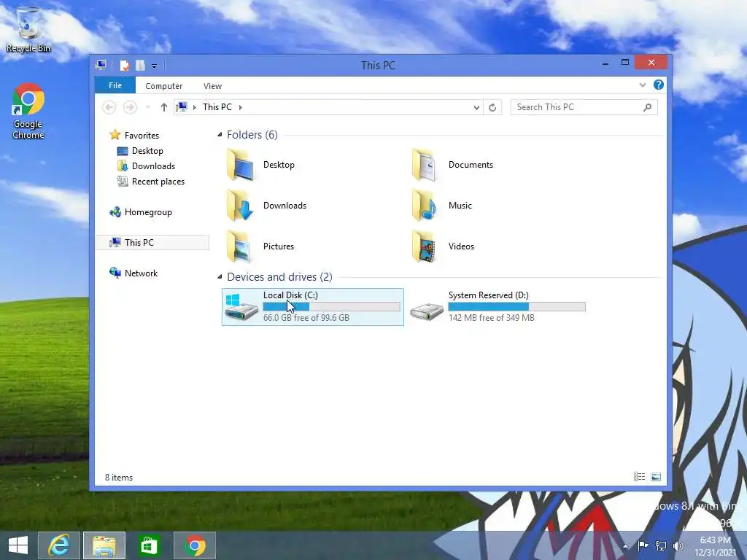Open the blue Help question mark icon
Image resolution: width=747 pixels, height=560 pixels.
click(x=659, y=85)
